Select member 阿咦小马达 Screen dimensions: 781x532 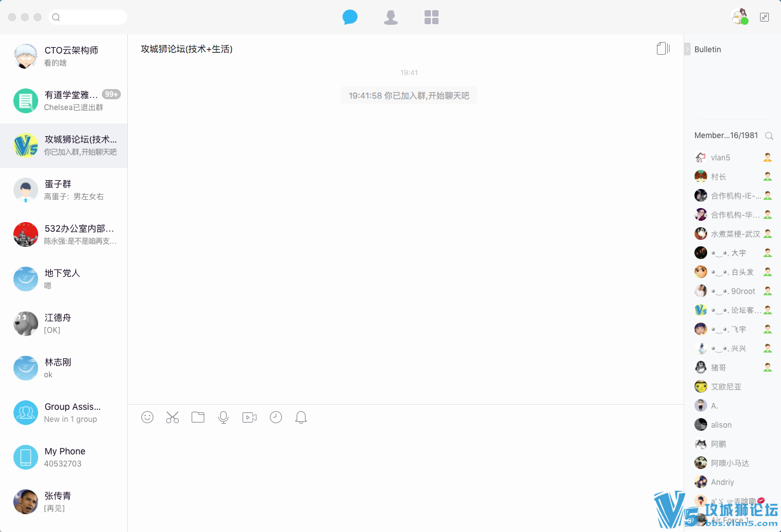[x=733, y=463]
